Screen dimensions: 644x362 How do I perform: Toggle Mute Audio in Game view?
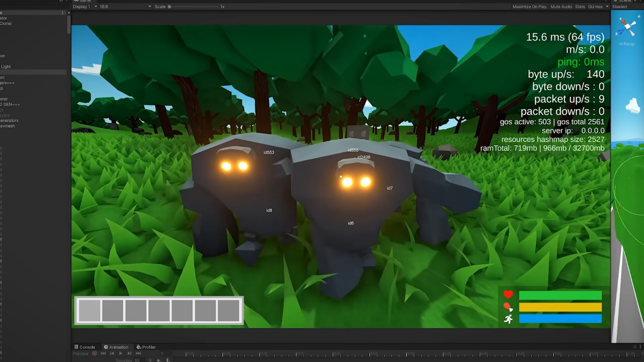[x=561, y=6]
